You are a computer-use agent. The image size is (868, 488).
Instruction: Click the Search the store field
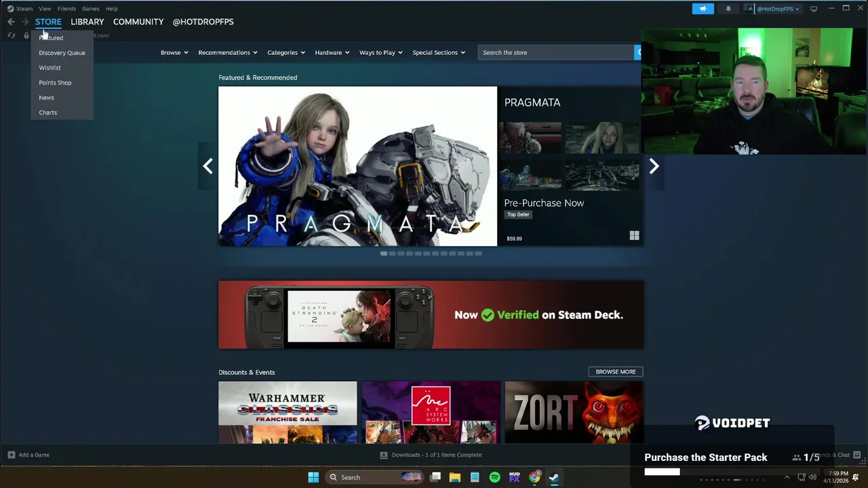[x=556, y=52]
